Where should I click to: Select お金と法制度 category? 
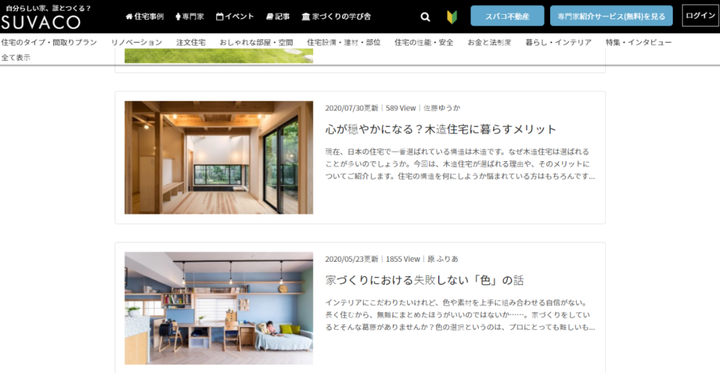click(x=489, y=42)
